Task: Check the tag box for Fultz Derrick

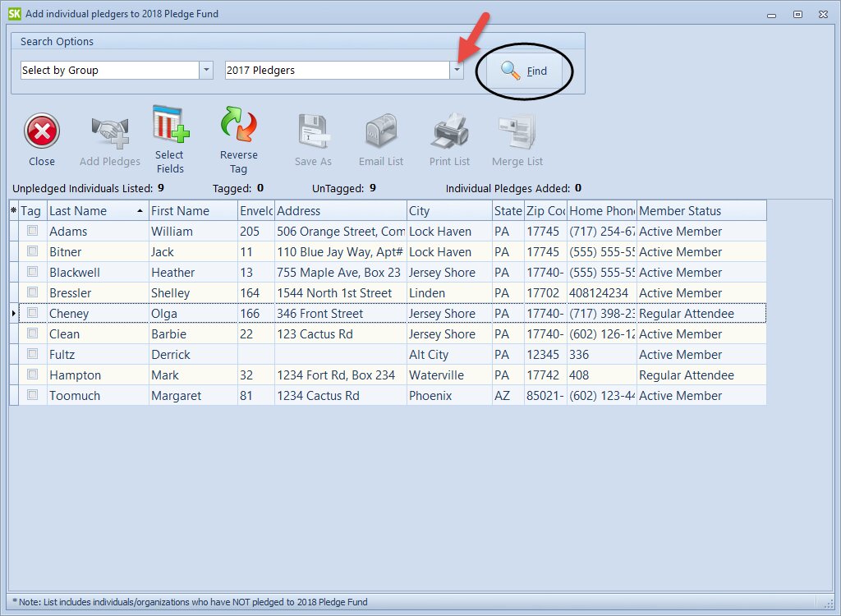Action: 33,354
